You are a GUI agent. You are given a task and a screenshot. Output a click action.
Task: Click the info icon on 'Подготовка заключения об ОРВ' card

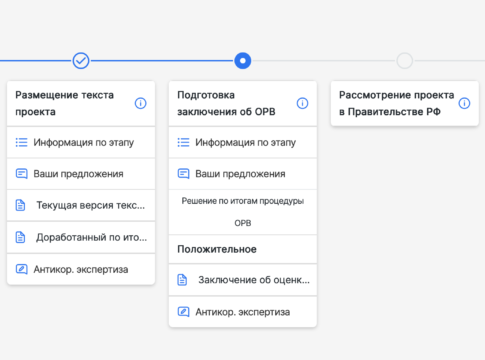[x=302, y=103]
